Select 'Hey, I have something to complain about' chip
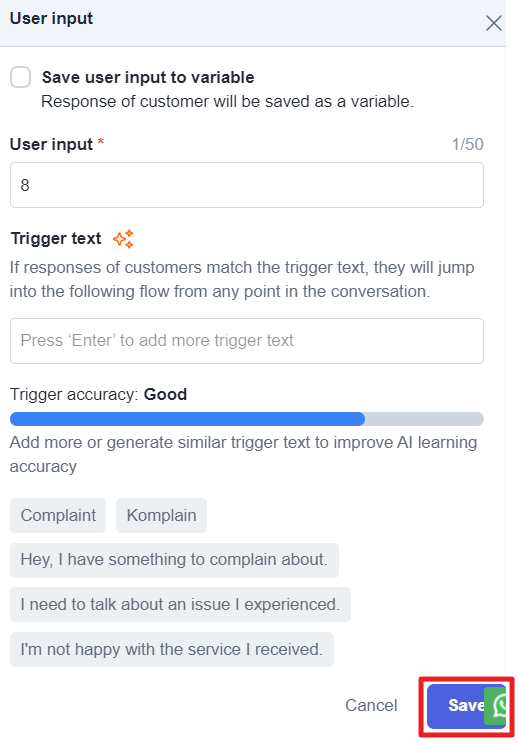Image resolution: width=519 pixels, height=743 pixels. point(174,560)
